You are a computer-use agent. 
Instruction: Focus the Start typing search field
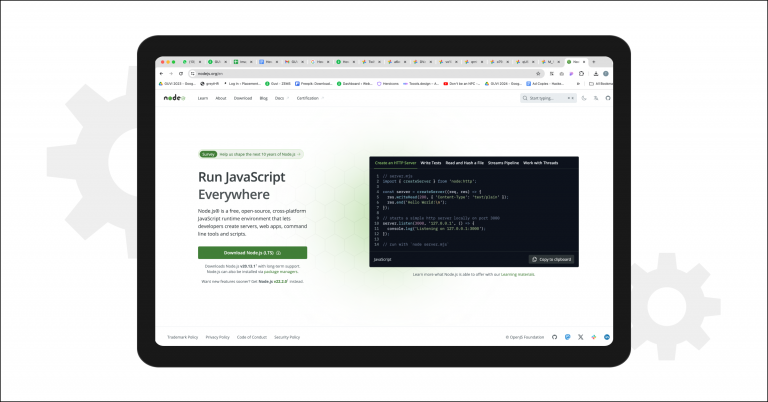pyautogui.click(x=548, y=98)
